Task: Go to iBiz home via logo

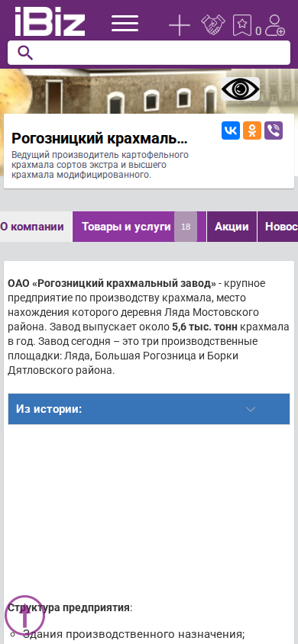Action: click(50, 21)
